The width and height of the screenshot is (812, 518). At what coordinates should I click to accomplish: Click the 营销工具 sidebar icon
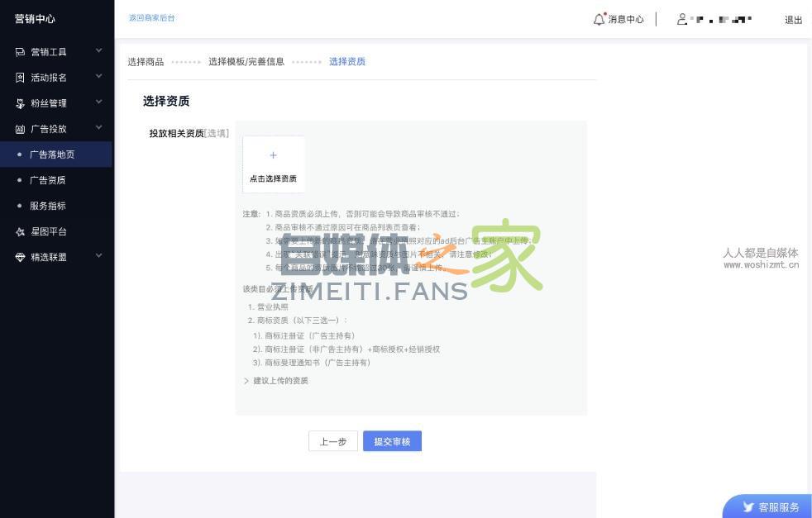coord(20,52)
